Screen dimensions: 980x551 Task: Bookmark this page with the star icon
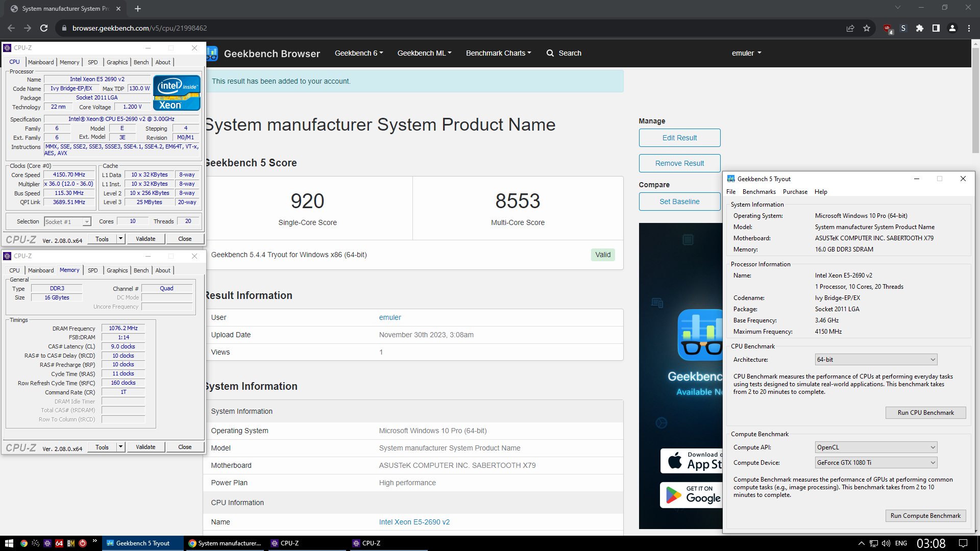click(867, 29)
